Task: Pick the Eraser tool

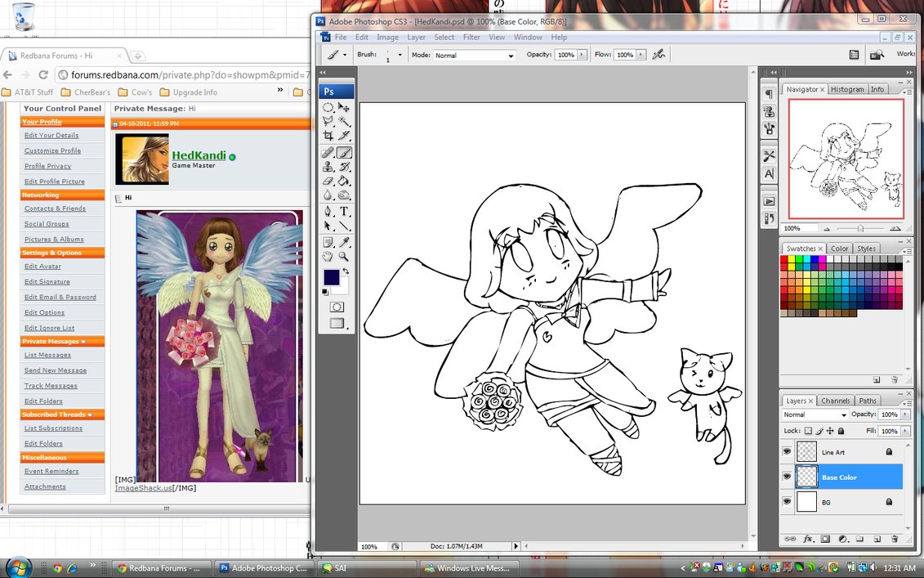Action: 328,181
